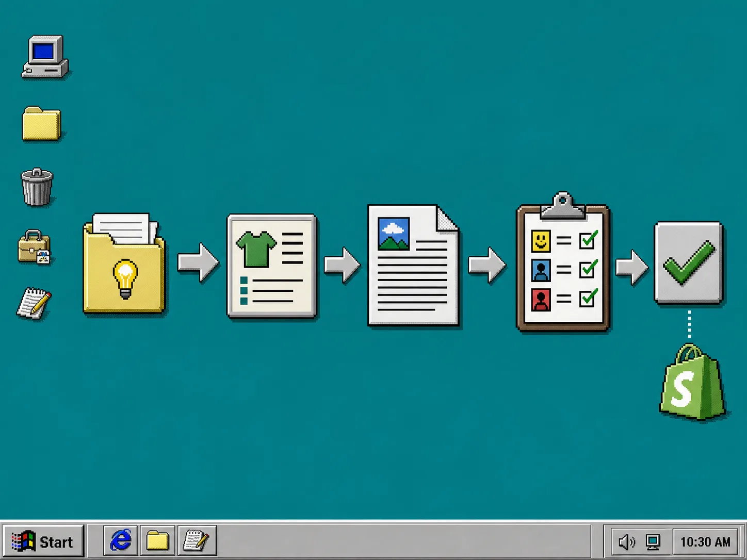Click the red person avatar on clipboard
Viewport: 747px width, 560px height.
(541, 300)
